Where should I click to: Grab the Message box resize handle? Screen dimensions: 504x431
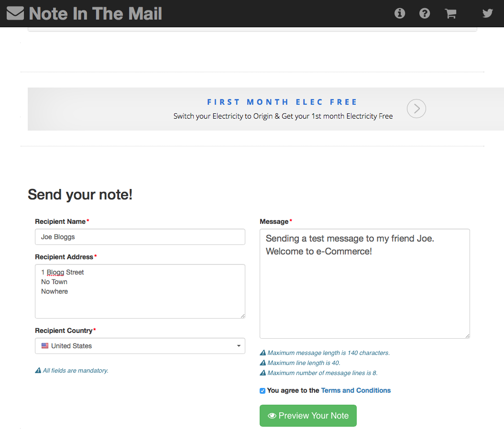467,336
